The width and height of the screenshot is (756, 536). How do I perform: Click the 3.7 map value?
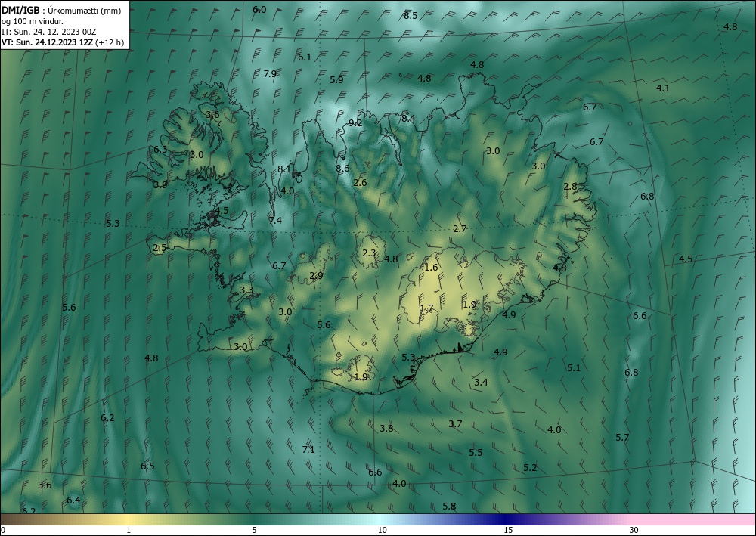tap(455, 424)
